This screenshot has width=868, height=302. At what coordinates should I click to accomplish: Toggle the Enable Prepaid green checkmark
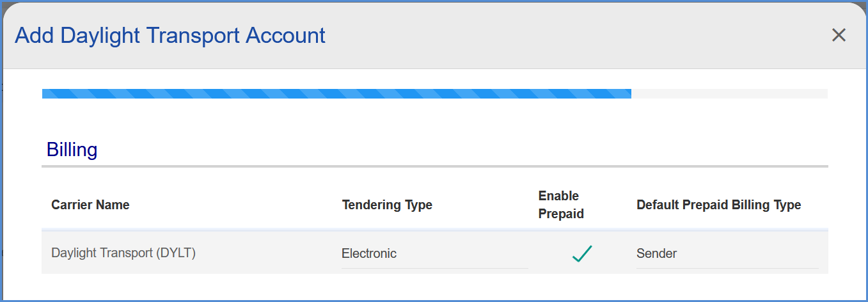pyautogui.click(x=582, y=253)
